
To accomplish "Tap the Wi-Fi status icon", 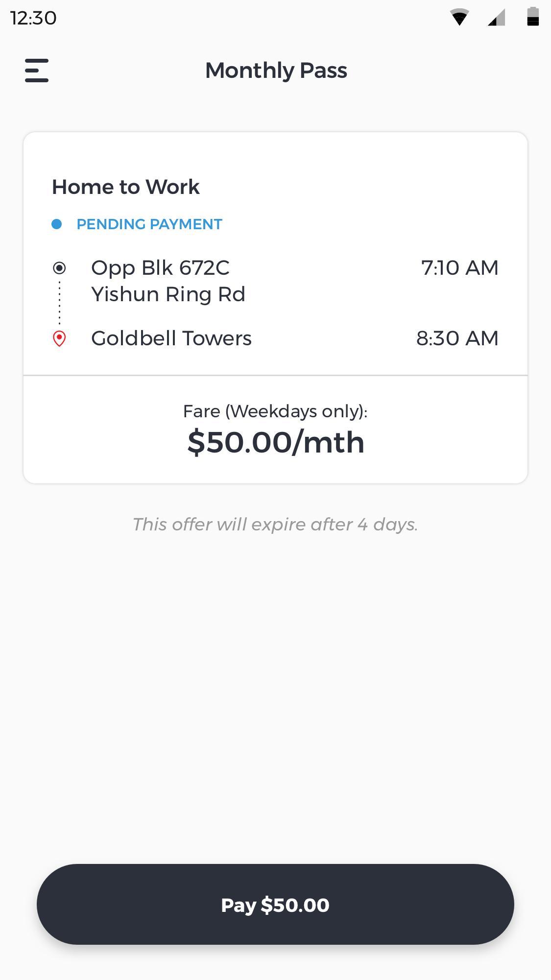I will 459,18.
